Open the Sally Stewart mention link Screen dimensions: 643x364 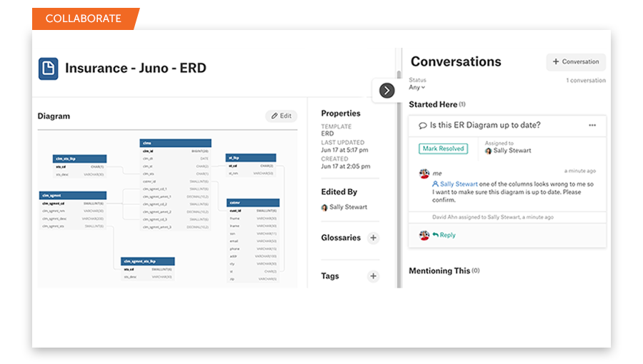point(455,184)
